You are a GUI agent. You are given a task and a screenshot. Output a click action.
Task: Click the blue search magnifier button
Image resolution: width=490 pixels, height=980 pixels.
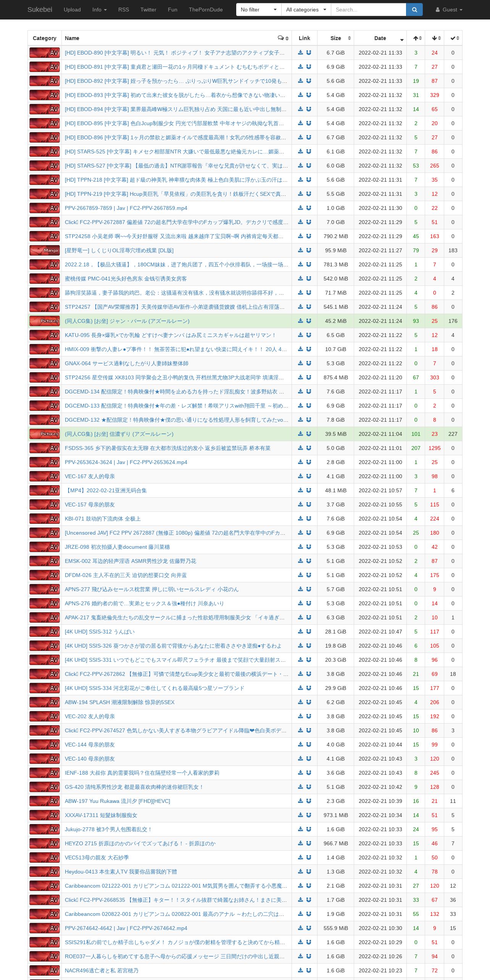point(414,10)
